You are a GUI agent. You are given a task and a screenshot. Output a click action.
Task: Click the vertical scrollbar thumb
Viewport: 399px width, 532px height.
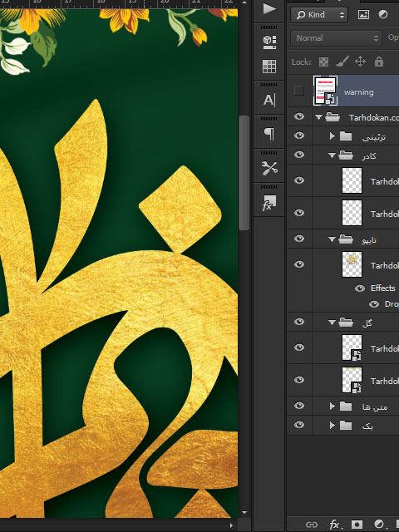pyautogui.click(x=244, y=173)
